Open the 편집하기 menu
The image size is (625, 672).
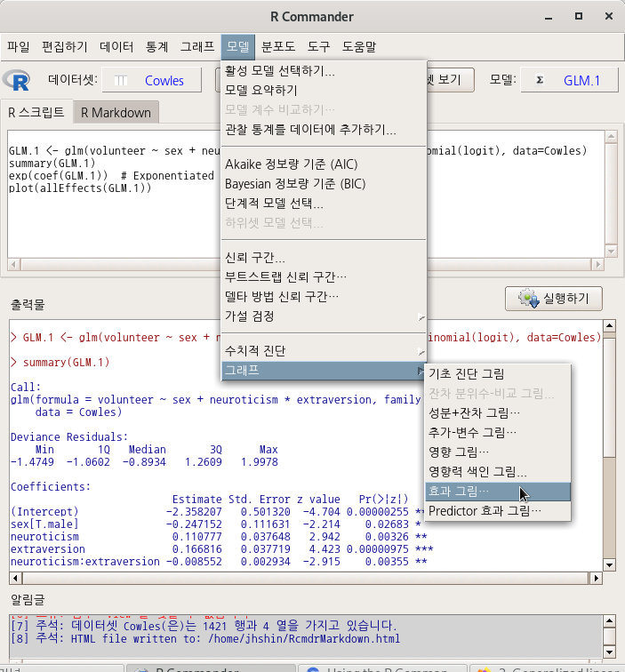64,46
